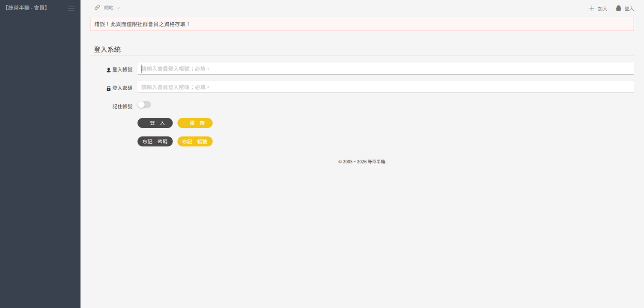644x308 pixels.
Task: Click the avatar icon beside top-right 登入
Action: tap(618, 8)
